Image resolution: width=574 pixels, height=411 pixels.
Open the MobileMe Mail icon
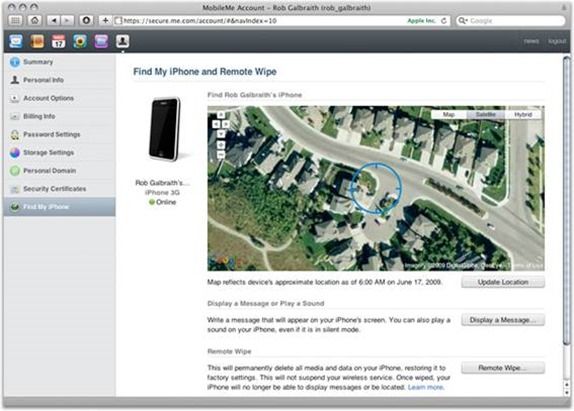[15, 41]
